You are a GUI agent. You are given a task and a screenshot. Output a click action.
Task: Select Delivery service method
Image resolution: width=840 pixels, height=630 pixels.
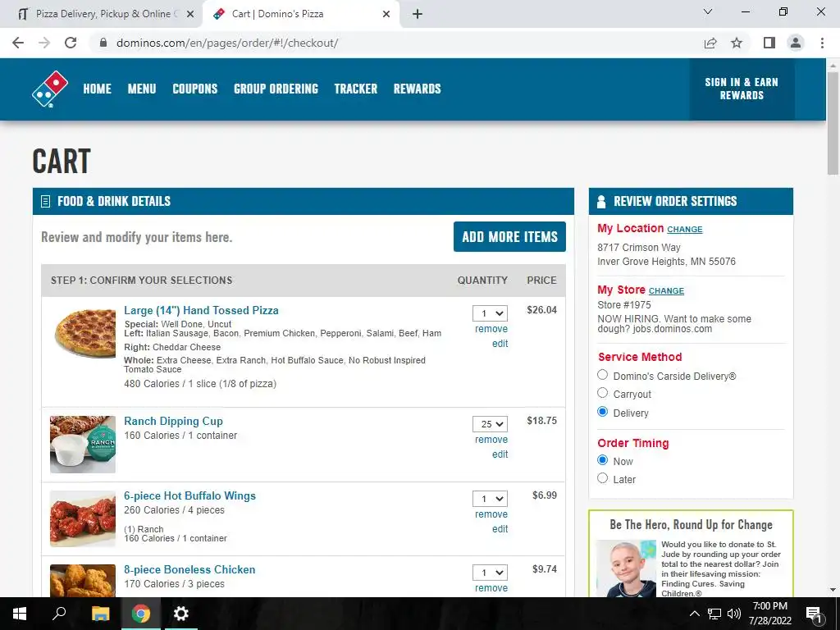pos(603,412)
